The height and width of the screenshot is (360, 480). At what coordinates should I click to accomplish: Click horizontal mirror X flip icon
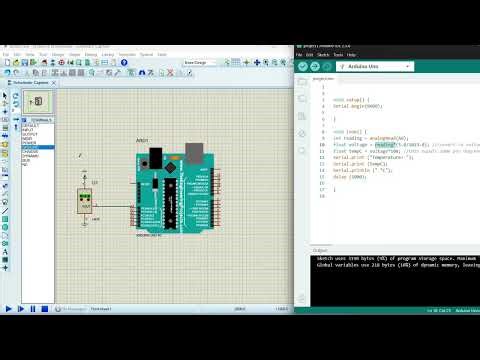click(x=16, y=119)
